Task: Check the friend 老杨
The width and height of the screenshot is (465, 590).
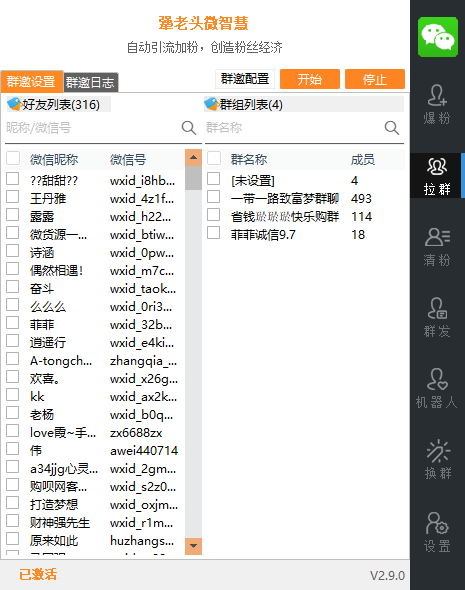Action: [x=13, y=413]
